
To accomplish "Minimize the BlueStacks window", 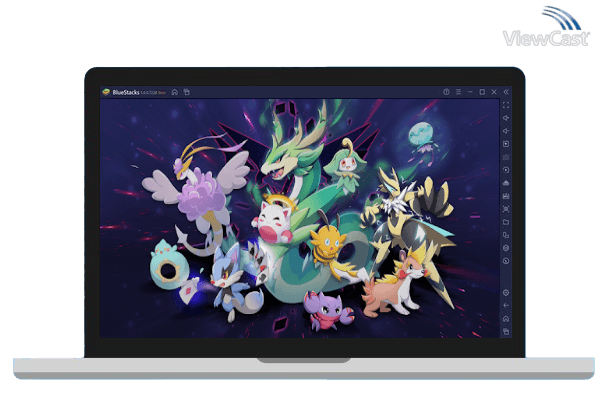I will [470, 92].
